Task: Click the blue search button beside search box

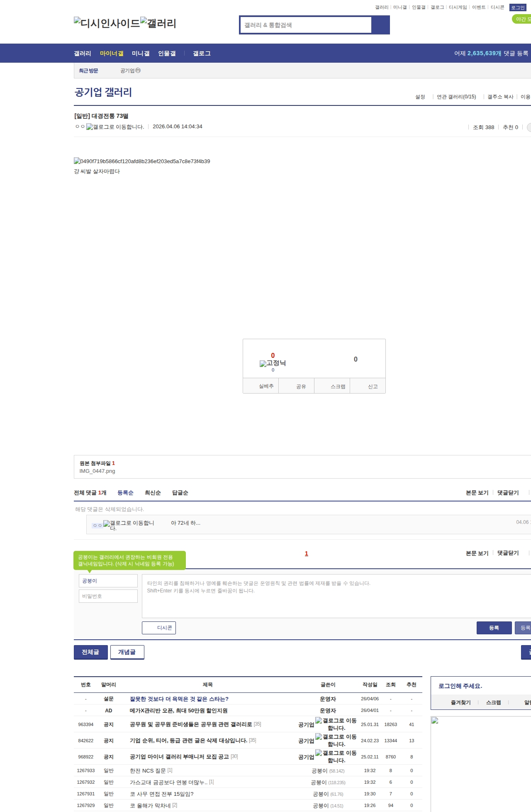Action: pyautogui.click(x=380, y=25)
